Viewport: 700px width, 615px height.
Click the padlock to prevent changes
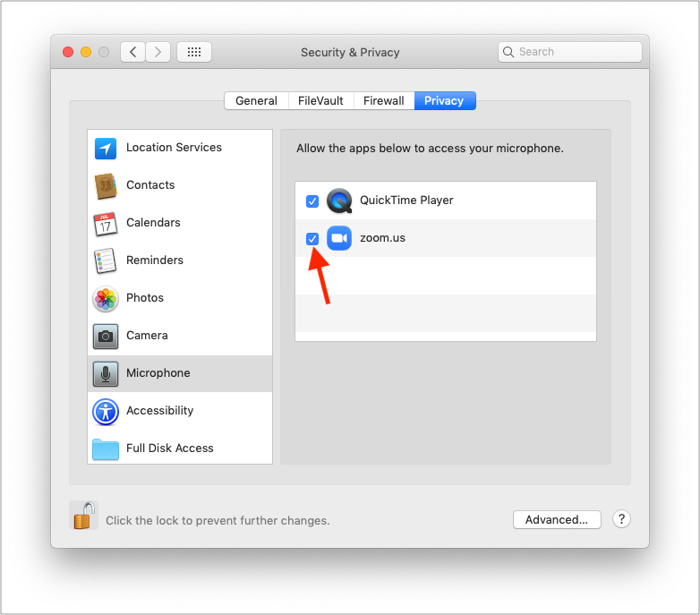click(84, 516)
